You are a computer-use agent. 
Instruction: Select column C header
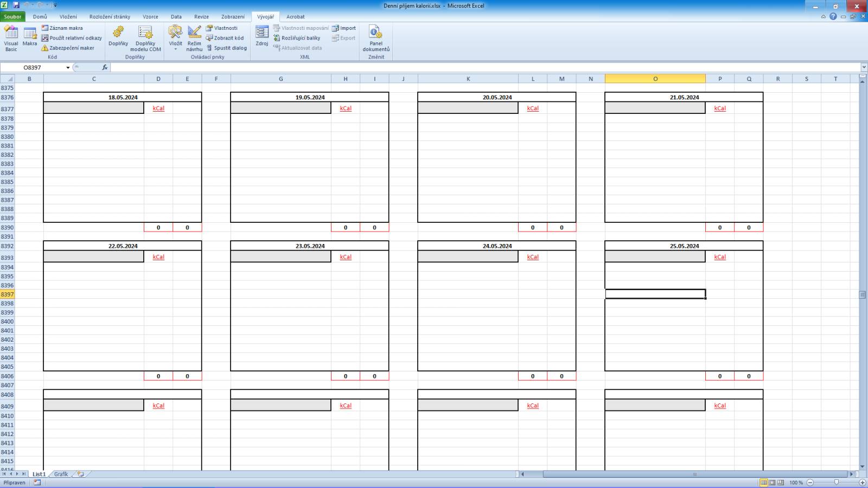pyautogui.click(x=94, y=79)
